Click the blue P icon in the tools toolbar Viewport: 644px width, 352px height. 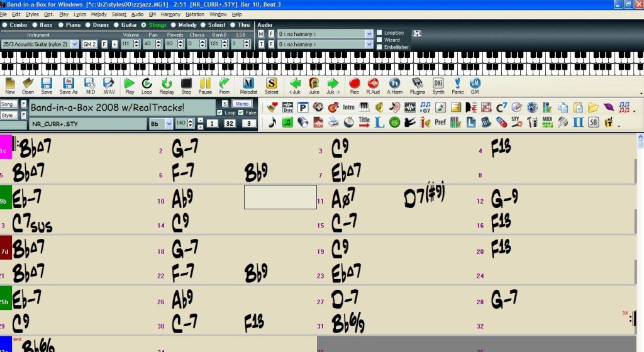[303, 107]
